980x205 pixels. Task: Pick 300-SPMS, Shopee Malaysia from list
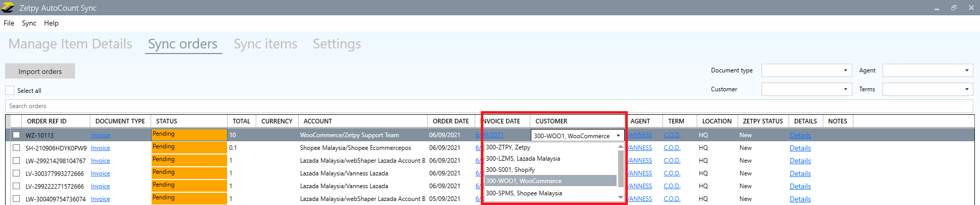524,193
